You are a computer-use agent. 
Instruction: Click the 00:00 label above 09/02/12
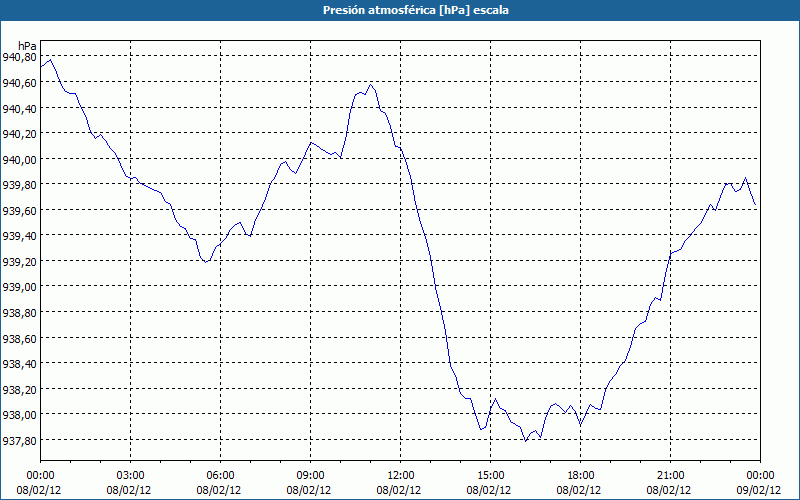point(761,476)
